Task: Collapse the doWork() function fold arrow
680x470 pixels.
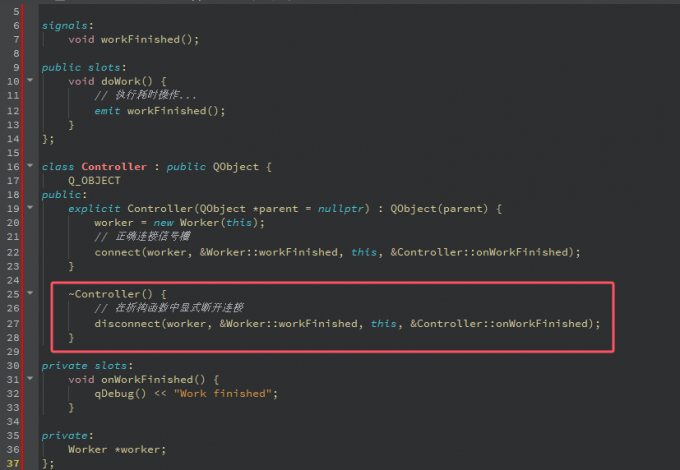Action: click(31, 81)
